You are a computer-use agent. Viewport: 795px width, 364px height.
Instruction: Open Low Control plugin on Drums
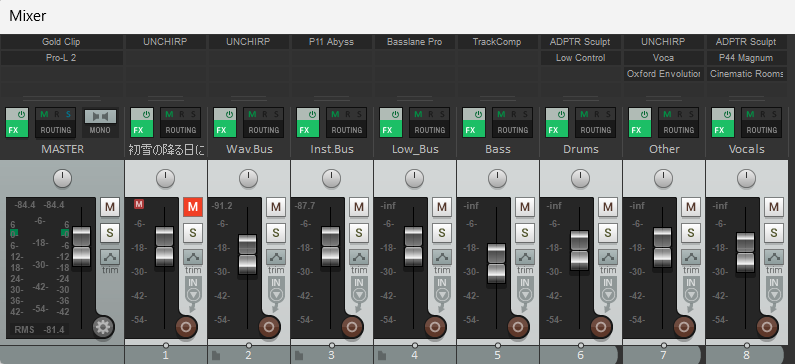coord(581,58)
